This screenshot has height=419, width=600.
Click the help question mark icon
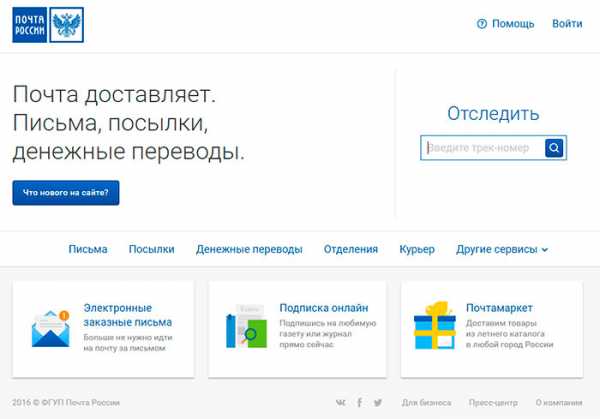482,24
